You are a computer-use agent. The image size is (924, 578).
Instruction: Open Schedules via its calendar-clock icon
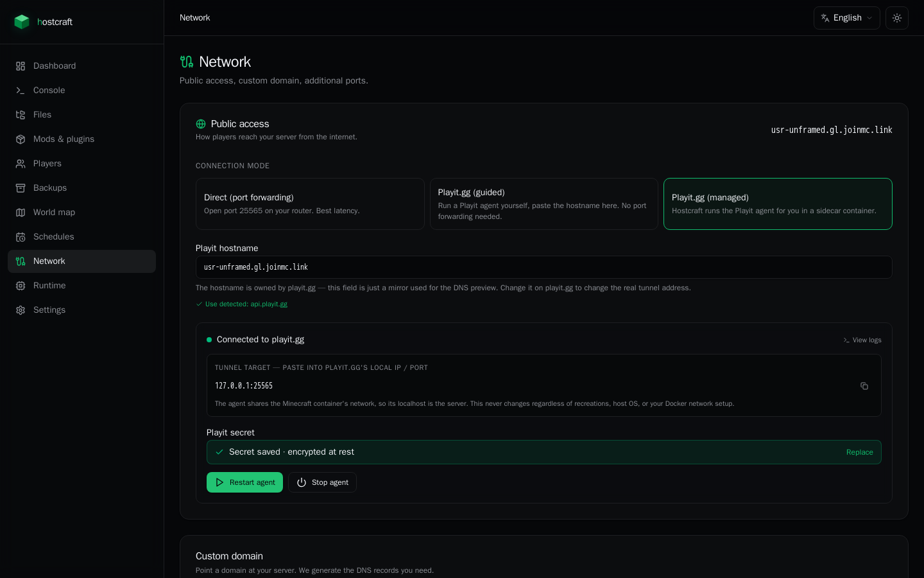pos(21,237)
